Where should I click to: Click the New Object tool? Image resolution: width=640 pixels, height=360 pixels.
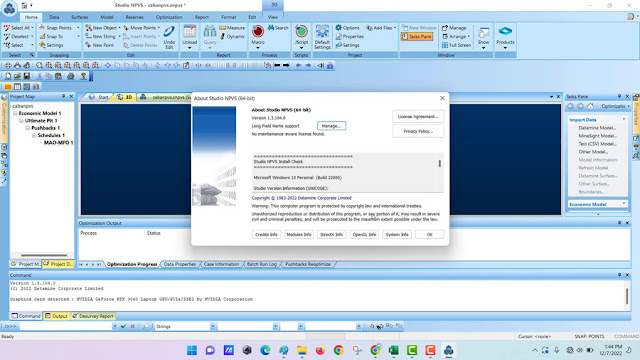coord(101,28)
